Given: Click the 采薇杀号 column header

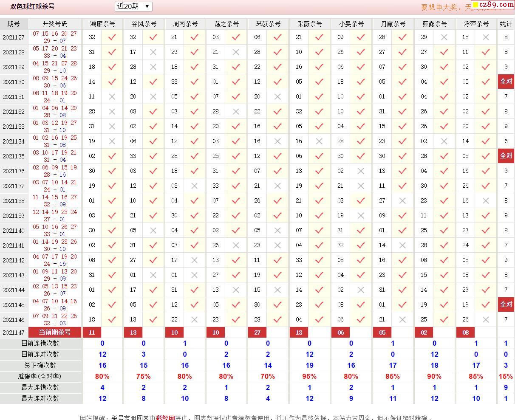Looking at the screenshot, I should click(310, 24).
